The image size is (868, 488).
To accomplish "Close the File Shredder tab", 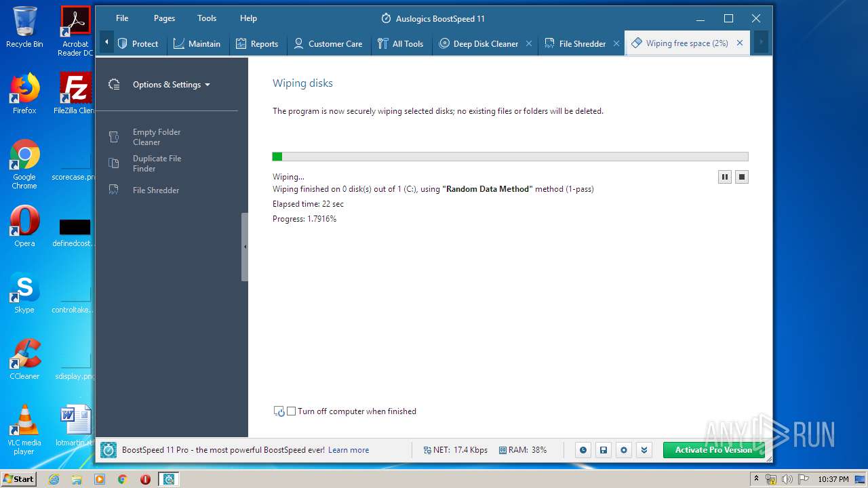I will point(616,43).
